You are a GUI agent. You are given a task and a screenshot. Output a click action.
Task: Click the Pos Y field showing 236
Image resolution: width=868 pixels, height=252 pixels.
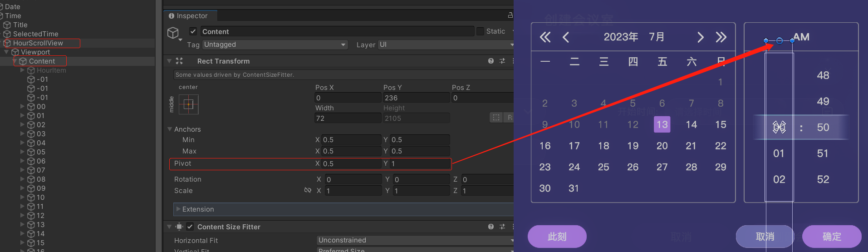point(416,98)
